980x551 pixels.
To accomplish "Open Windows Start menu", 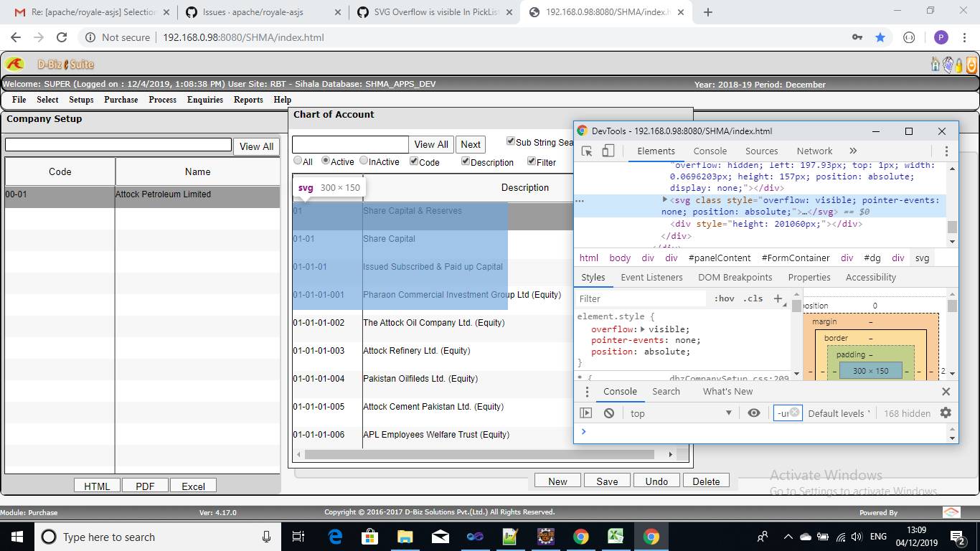I will coord(17,537).
